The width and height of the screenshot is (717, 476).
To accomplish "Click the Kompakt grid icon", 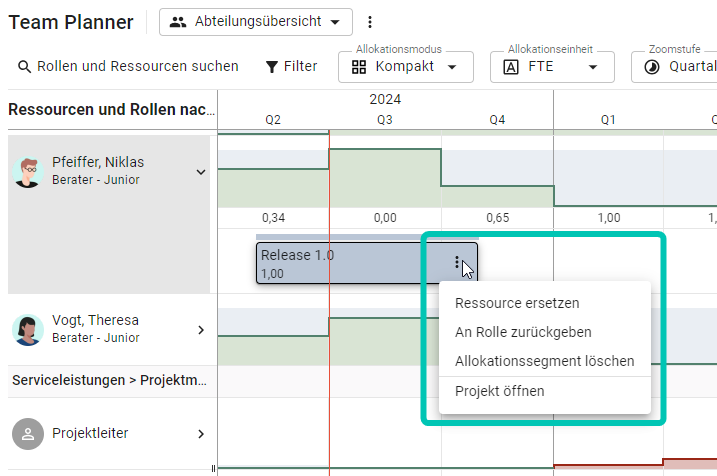I will pos(359,67).
